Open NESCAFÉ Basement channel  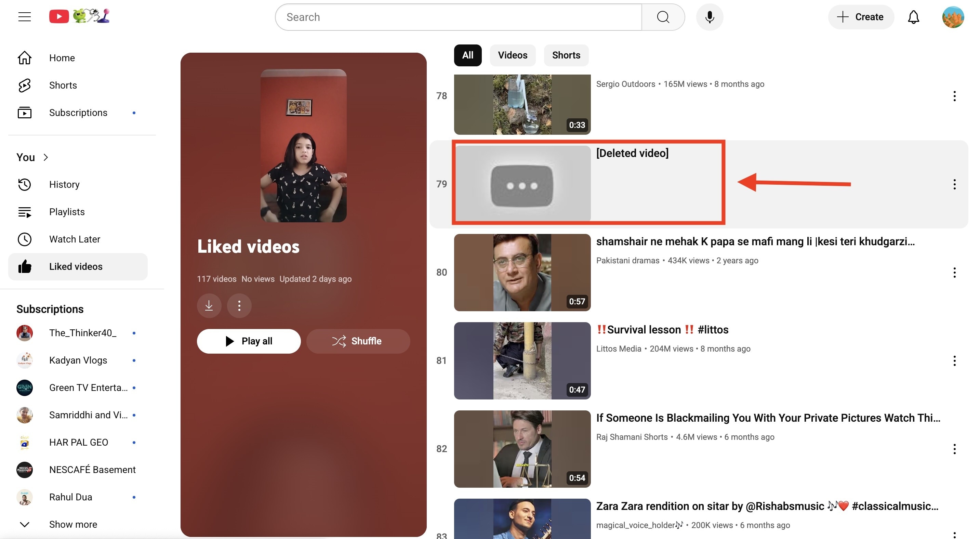78,470
